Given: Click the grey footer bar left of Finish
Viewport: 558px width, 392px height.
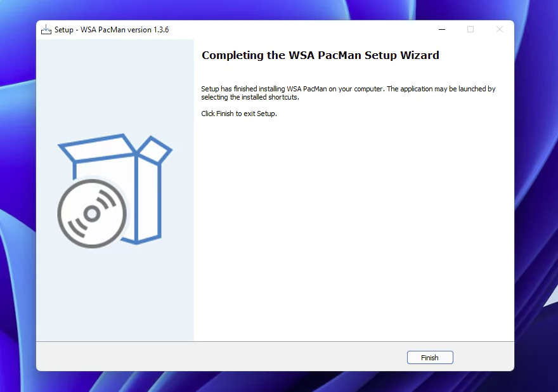Looking at the screenshot, I should click(222, 357).
